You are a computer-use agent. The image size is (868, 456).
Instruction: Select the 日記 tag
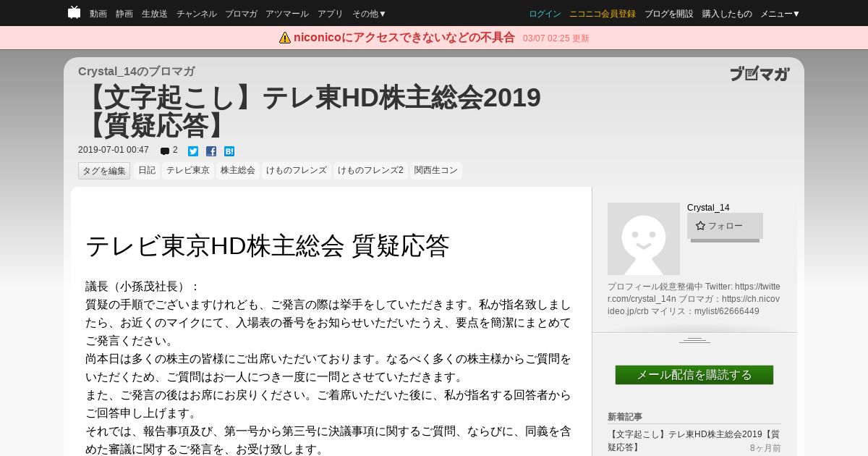point(147,171)
